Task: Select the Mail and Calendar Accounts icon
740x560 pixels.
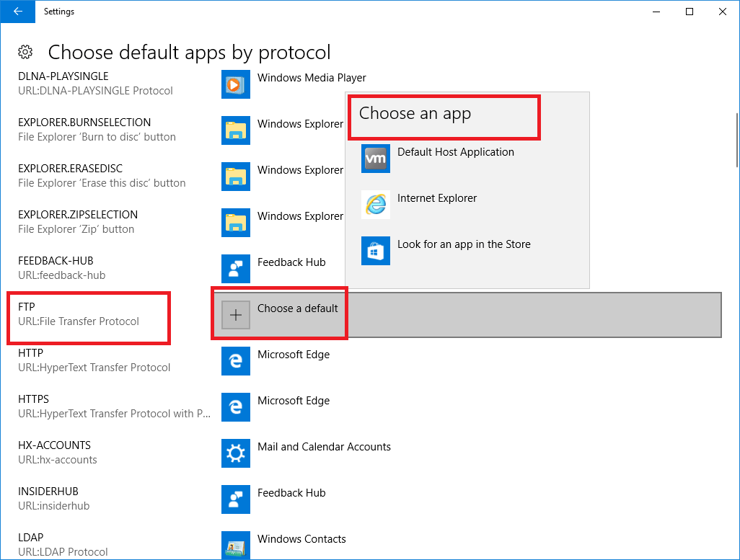Action: 235,453
